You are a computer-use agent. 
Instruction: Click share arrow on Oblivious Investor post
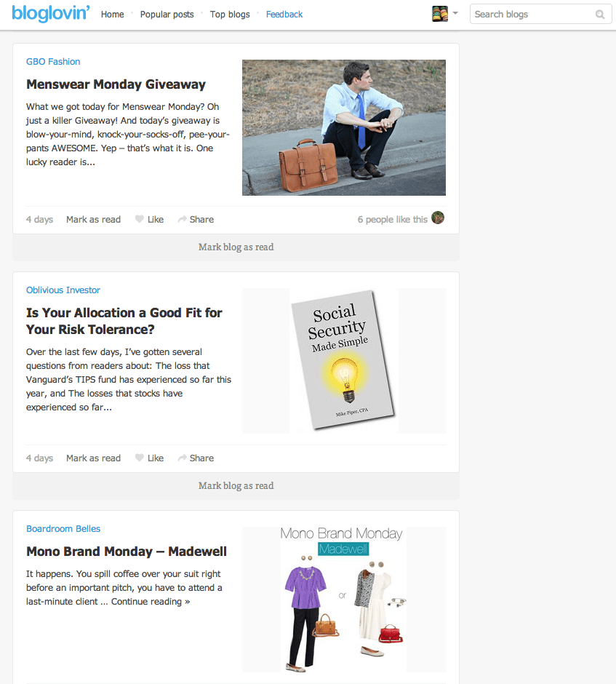[x=183, y=458]
